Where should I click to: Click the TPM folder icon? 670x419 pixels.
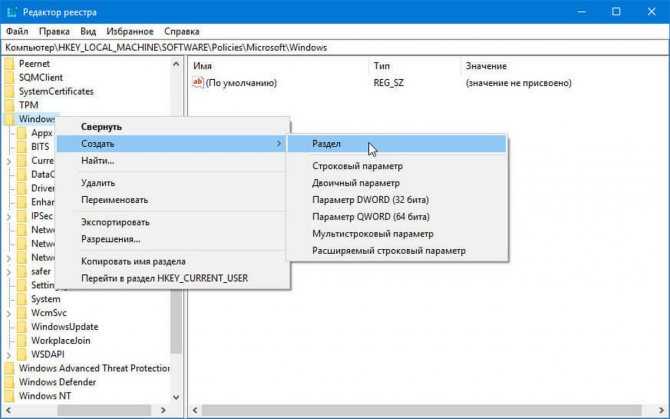click(x=9, y=105)
